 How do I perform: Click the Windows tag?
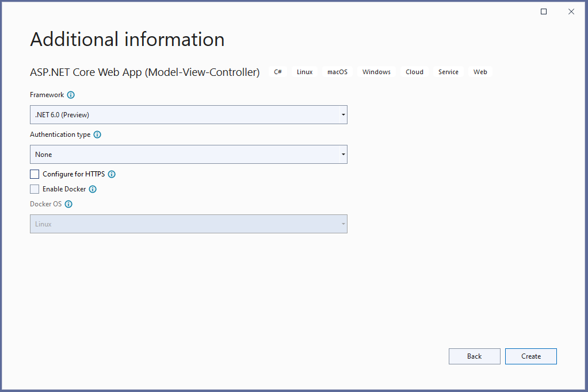point(376,72)
